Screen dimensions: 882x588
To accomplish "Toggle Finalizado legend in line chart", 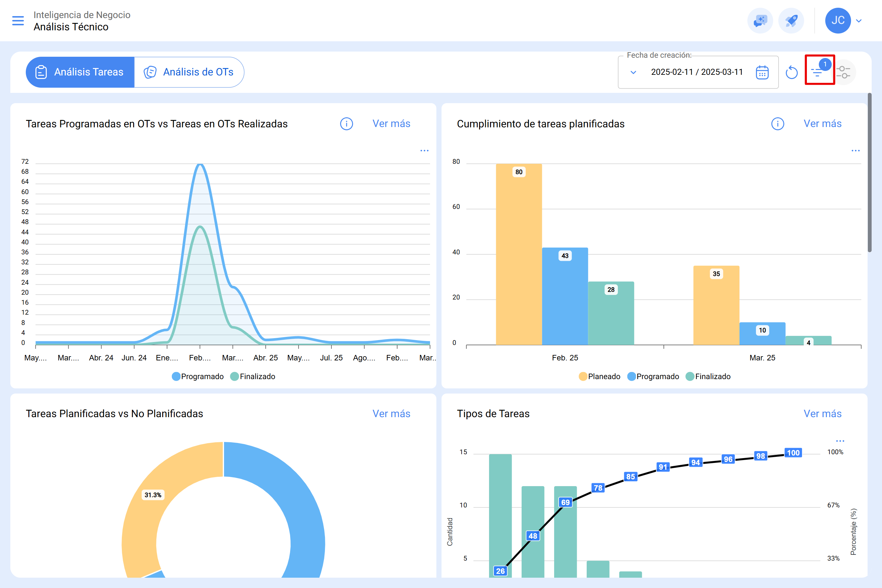I will tap(253, 377).
